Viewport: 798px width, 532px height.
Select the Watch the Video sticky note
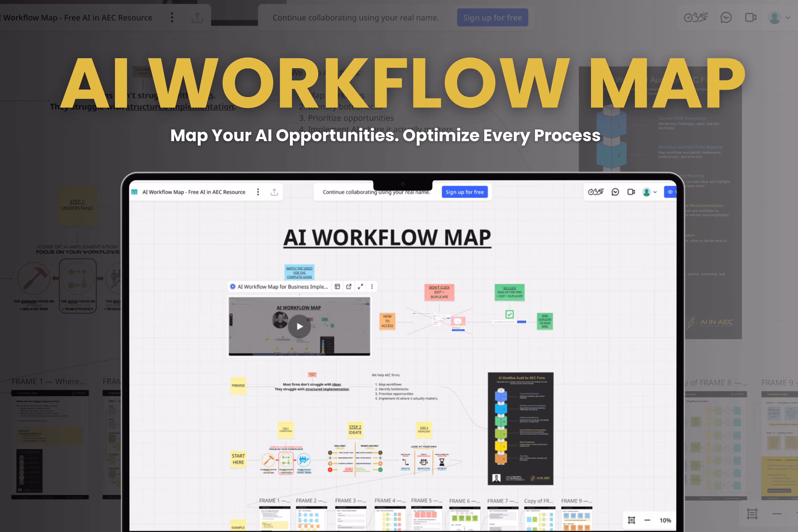pyautogui.click(x=299, y=272)
